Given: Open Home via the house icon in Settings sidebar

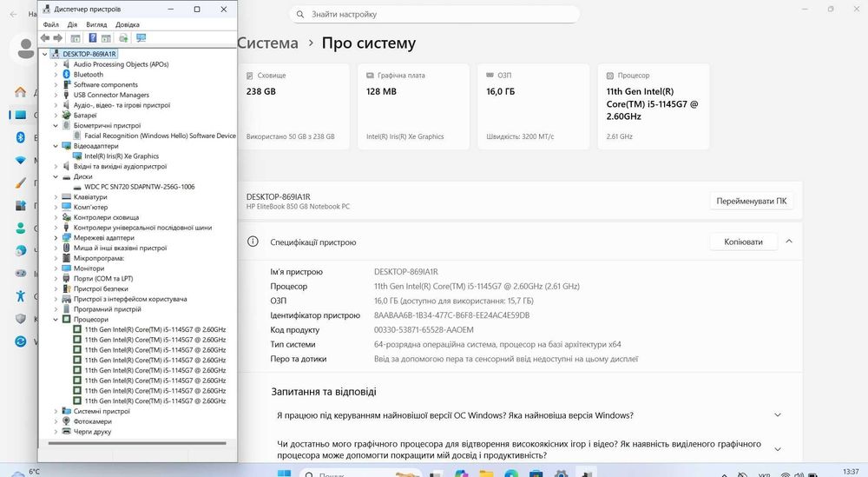Looking at the screenshot, I should coord(21,92).
